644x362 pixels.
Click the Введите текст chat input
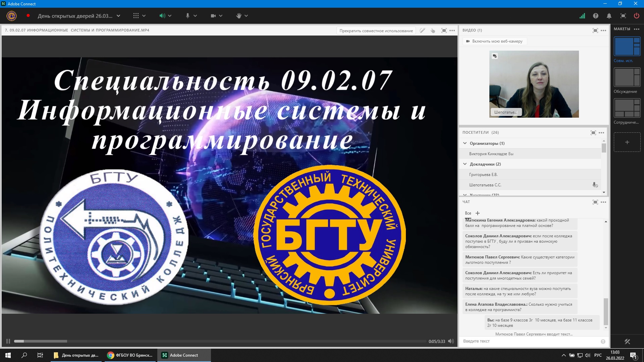coord(530,341)
